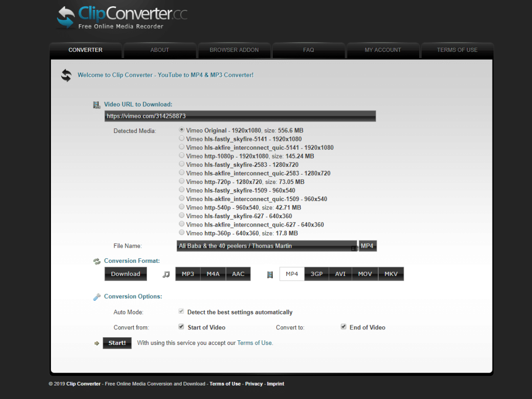This screenshot has width=532, height=399.
Task: Choose AVI video format
Action: [340, 274]
